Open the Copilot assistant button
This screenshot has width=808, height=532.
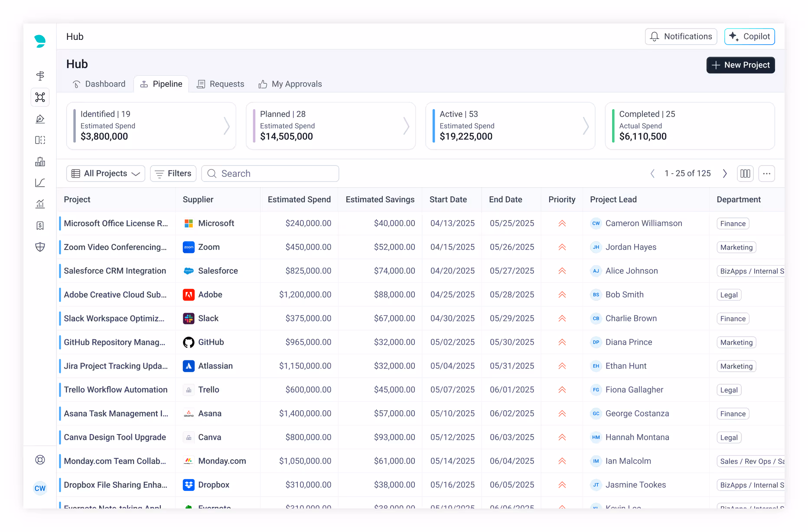pyautogui.click(x=749, y=36)
